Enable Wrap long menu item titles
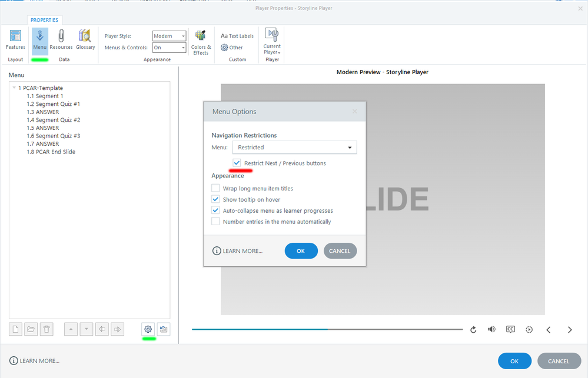588x378 pixels. 215,189
